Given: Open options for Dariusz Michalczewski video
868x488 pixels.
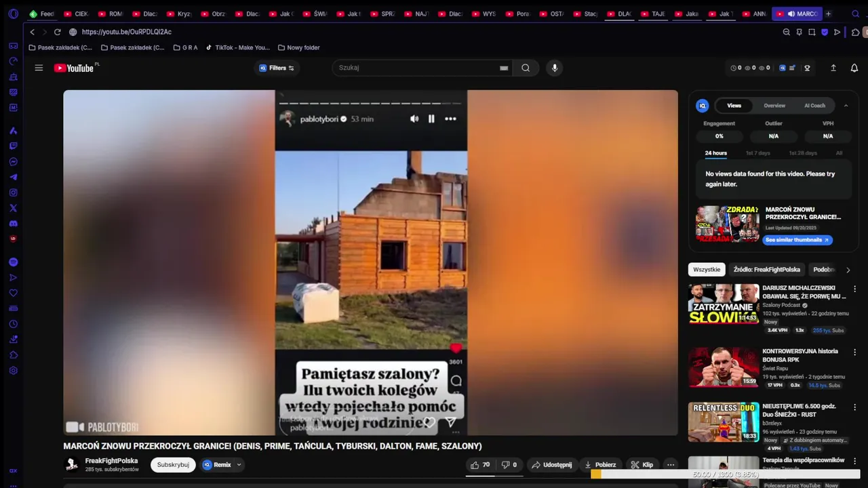Looking at the screenshot, I should tap(854, 289).
